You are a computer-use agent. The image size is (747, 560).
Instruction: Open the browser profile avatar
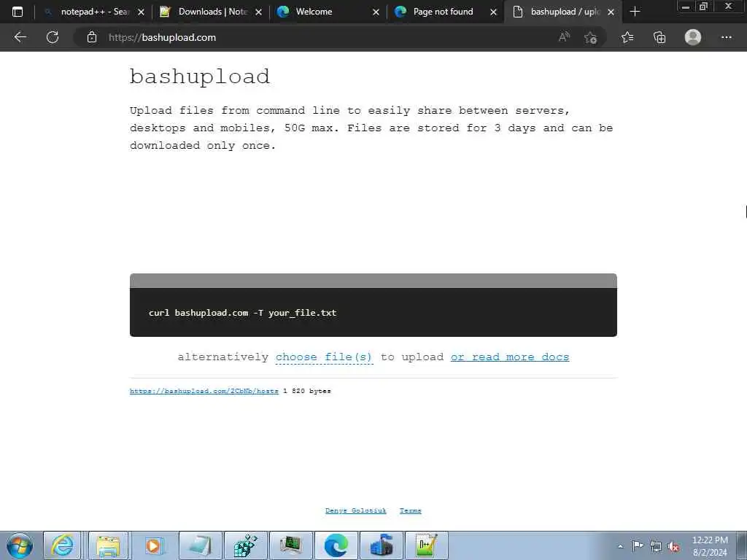pyautogui.click(x=693, y=37)
